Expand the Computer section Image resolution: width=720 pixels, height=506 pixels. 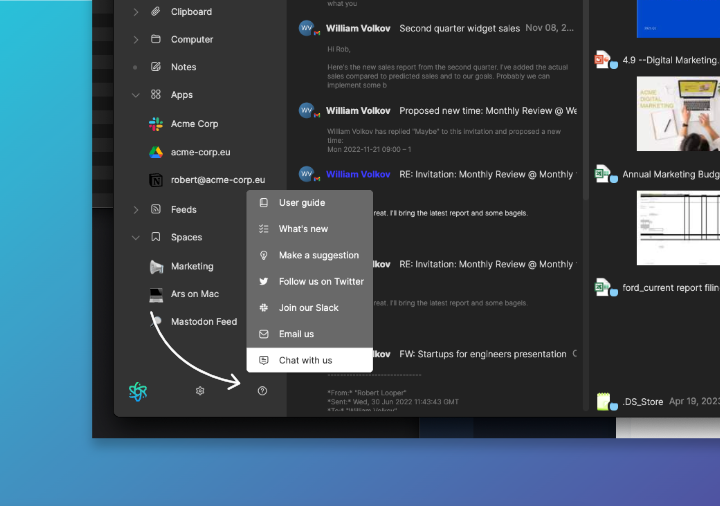(x=136, y=40)
